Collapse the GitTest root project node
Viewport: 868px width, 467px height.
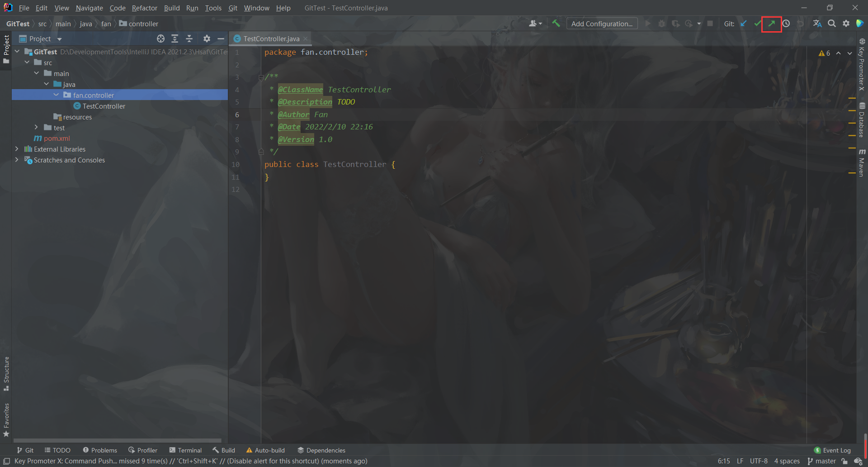click(17, 52)
